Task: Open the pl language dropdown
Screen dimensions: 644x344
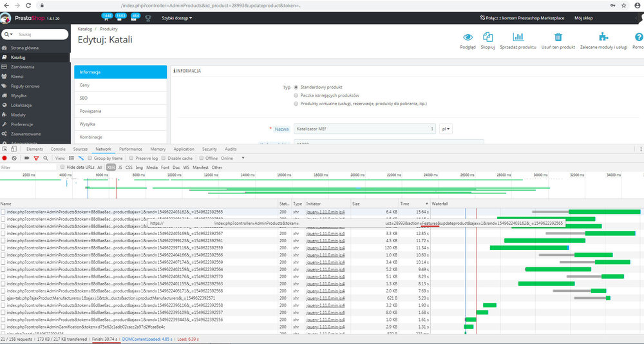Action: pyautogui.click(x=446, y=129)
